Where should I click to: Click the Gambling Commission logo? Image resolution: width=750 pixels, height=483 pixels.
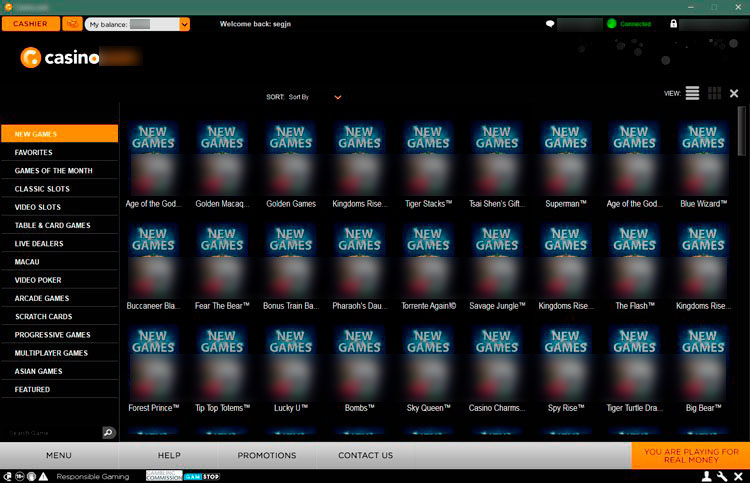(x=164, y=476)
